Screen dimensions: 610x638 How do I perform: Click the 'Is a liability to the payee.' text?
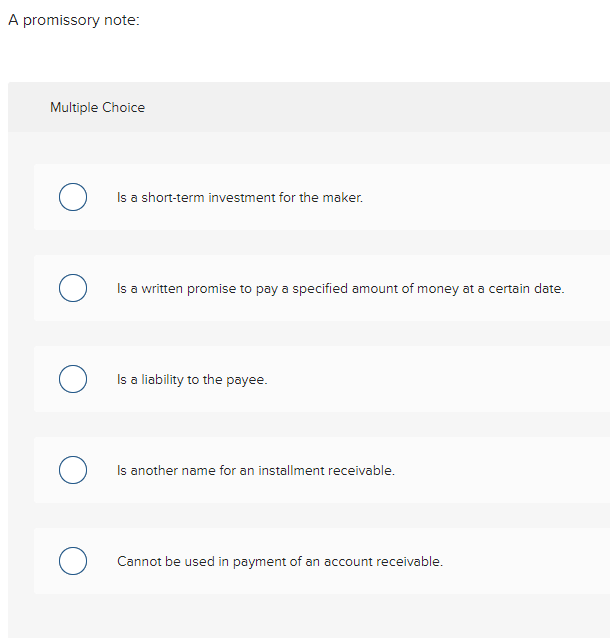tap(192, 380)
